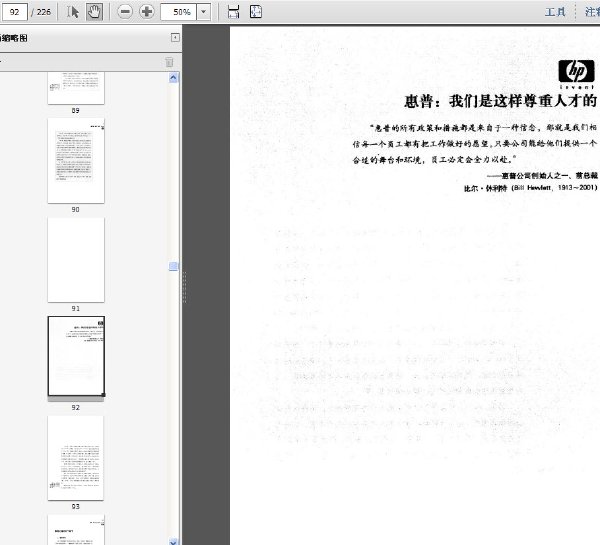Click the 缩略图 panel header label

coord(14,38)
